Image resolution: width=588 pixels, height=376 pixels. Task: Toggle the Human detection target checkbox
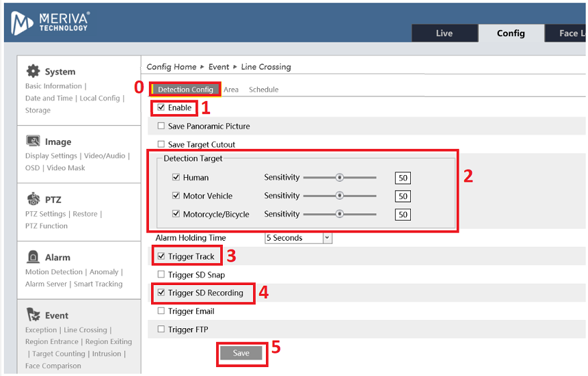pos(176,178)
